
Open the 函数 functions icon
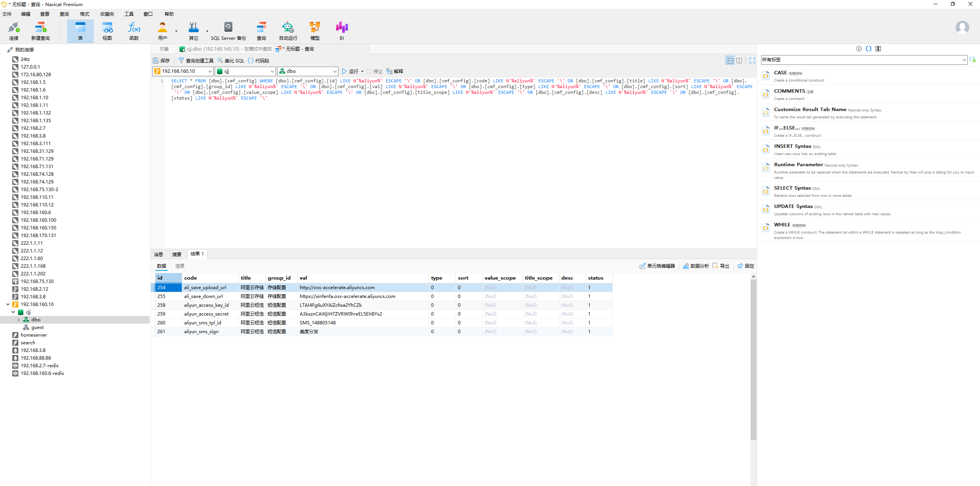coord(134,31)
